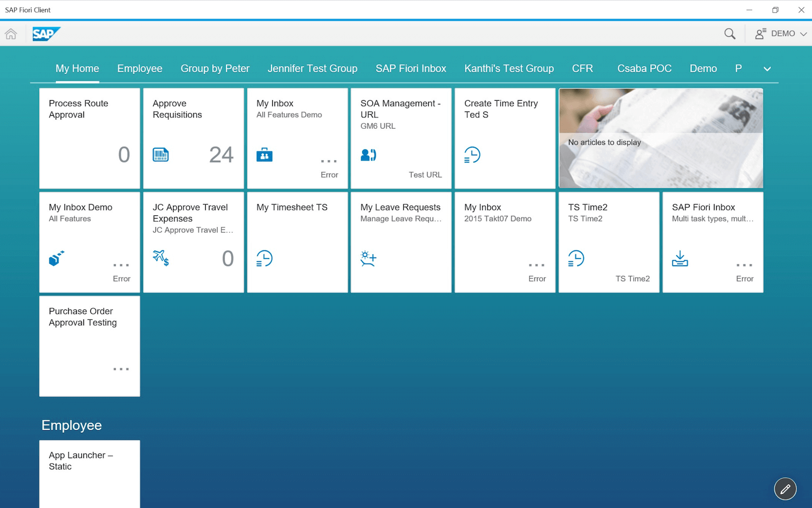Screen dimensions: 812x508
Task: Expand the DEMO user menu
Action: 780,33
